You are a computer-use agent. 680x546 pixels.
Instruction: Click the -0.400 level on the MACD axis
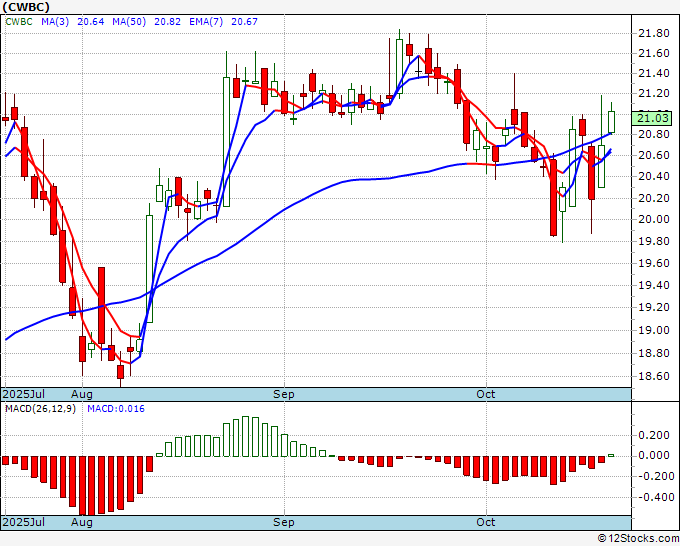coord(653,497)
